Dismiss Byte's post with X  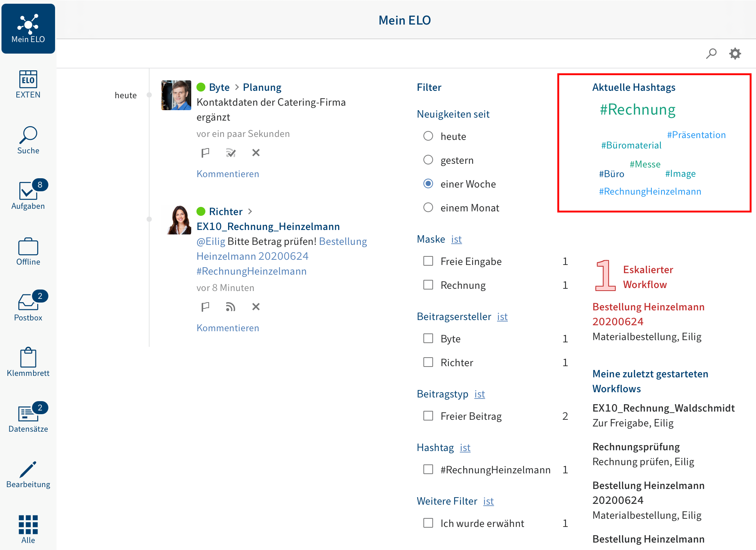coord(256,153)
